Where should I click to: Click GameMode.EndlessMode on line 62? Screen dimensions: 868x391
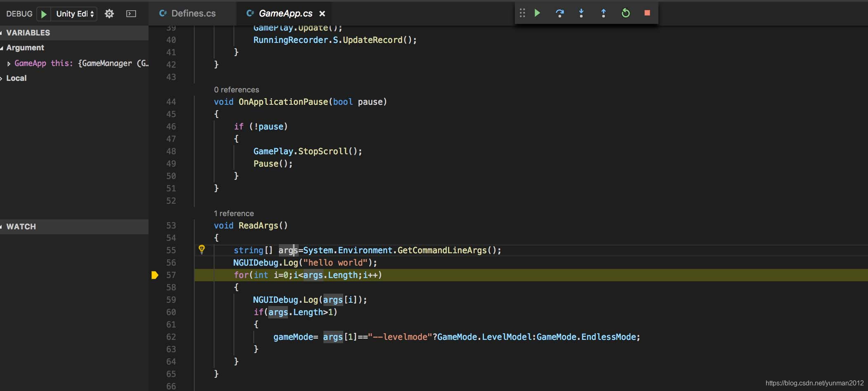pyautogui.click(x=586, y=337)
